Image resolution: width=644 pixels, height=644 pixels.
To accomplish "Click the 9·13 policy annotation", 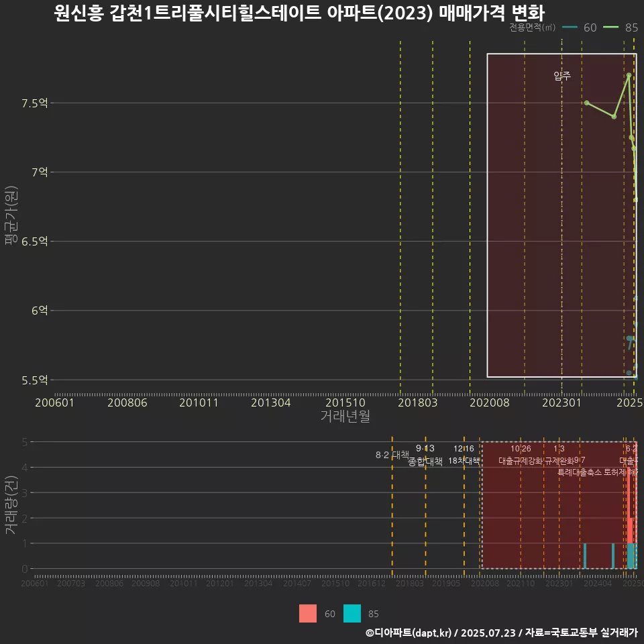I will point(425,448).
